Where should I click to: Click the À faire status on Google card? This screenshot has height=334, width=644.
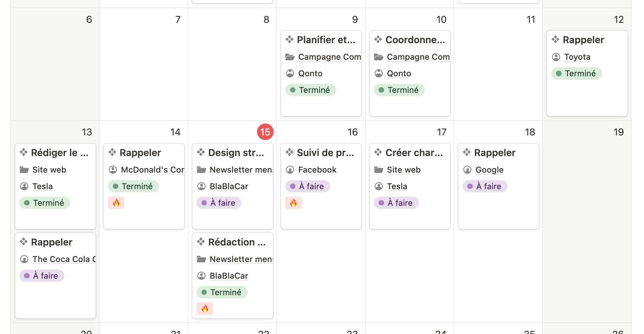(485, 186)
